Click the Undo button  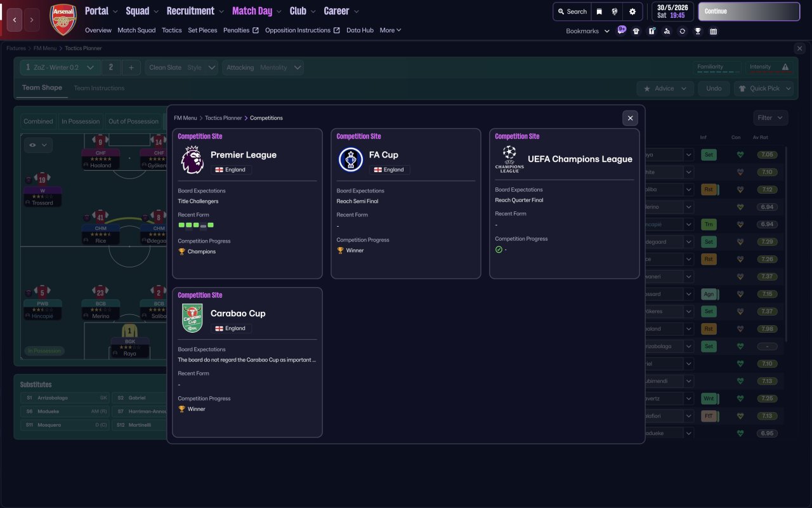click(x=714, y=88)
